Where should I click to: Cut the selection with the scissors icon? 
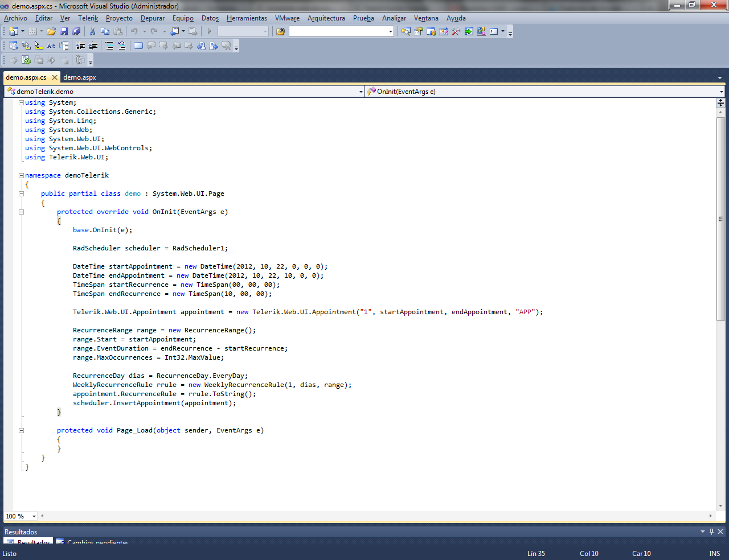click(92, 31)
